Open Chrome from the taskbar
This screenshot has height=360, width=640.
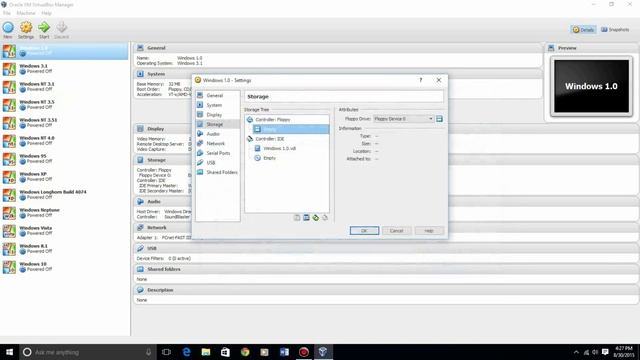[x=245, y=352]
